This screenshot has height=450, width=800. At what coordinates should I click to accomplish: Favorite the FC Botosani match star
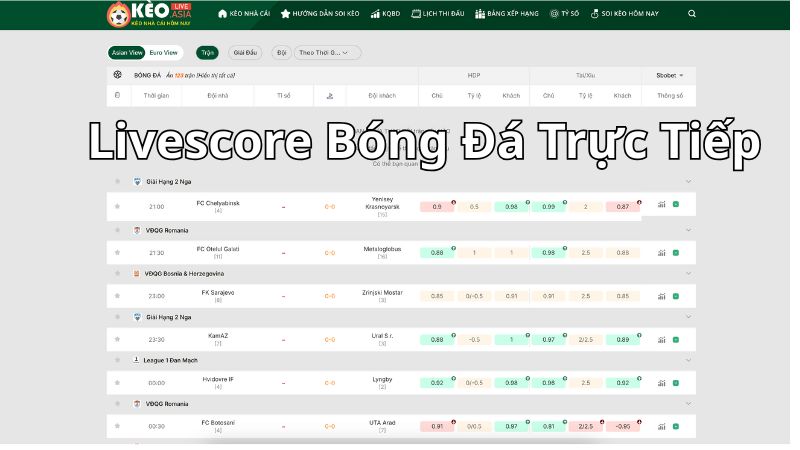117,426
